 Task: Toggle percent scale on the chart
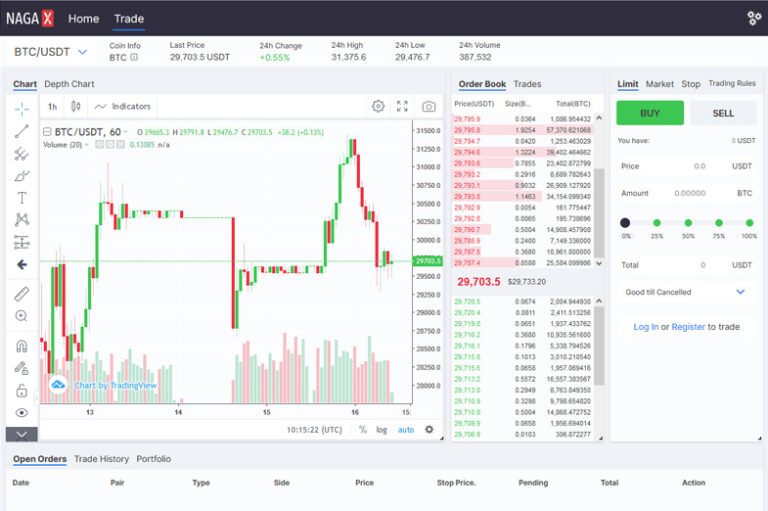pos(362,430)
